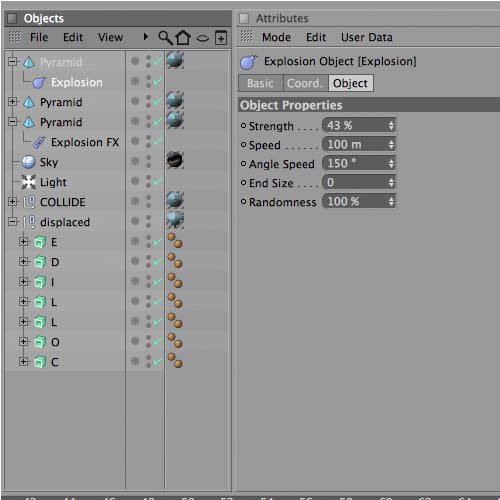Expand the COLLIDE null object
This screenshot has width=500, height=500.
click(x=12, y=202)
